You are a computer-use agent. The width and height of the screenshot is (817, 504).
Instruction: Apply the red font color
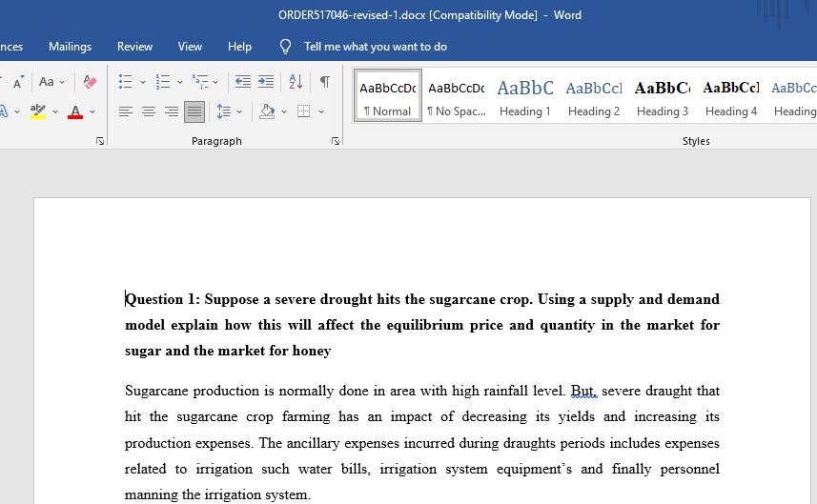(75, 111)
